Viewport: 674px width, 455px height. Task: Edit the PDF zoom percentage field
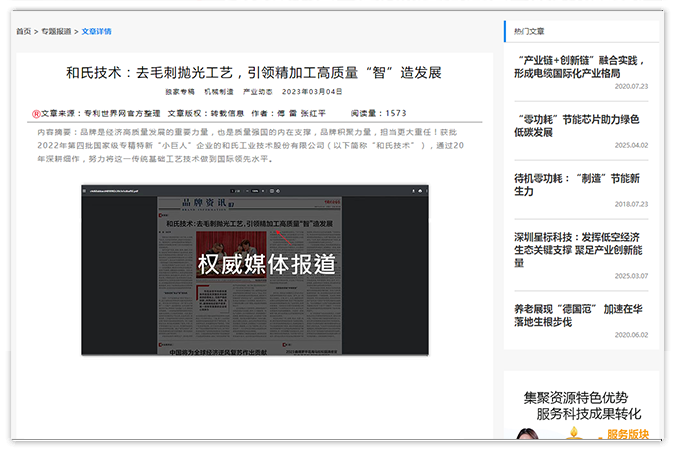click(x=255, y=191)
